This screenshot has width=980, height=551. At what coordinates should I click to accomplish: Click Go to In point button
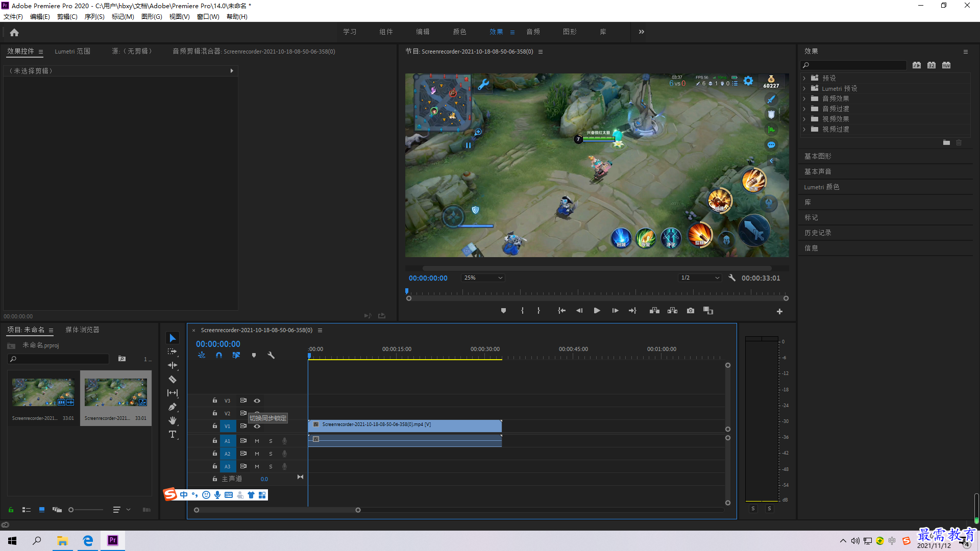coord(561,311)
